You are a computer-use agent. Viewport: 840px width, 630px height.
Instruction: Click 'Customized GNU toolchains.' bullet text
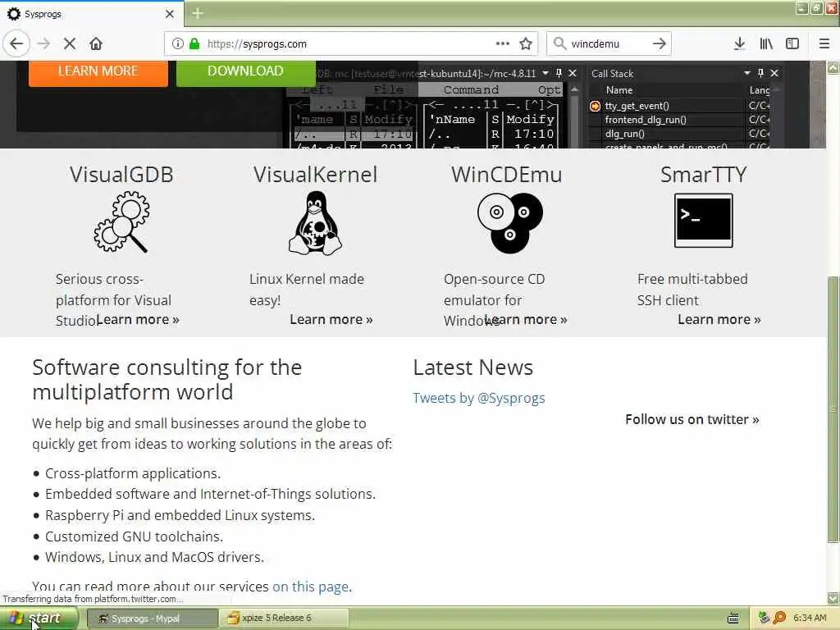click(x=134, y=536)
